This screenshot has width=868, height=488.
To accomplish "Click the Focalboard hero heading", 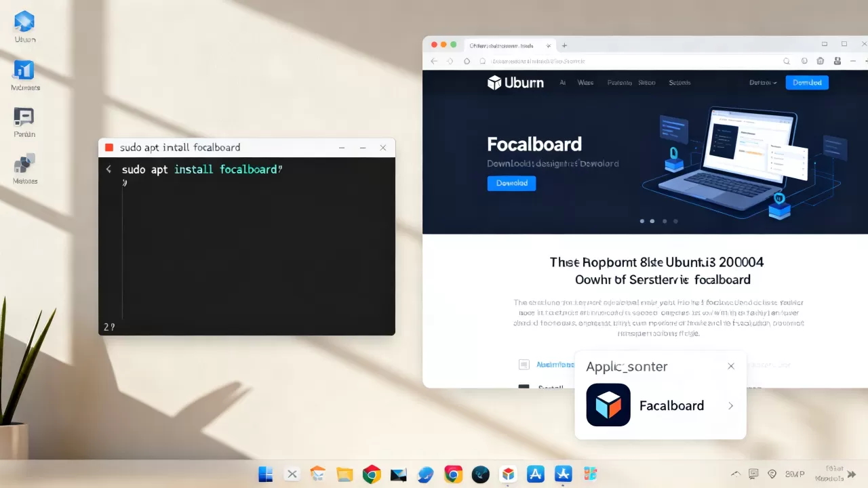I will (x=534, y=144).
